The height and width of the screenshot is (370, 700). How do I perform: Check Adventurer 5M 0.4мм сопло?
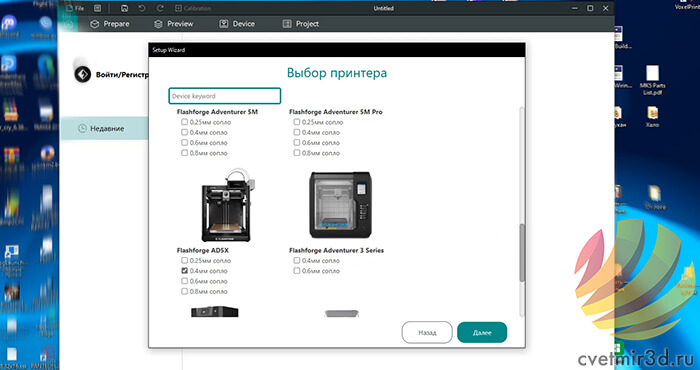pyautogui.click(x=184, y=132)
